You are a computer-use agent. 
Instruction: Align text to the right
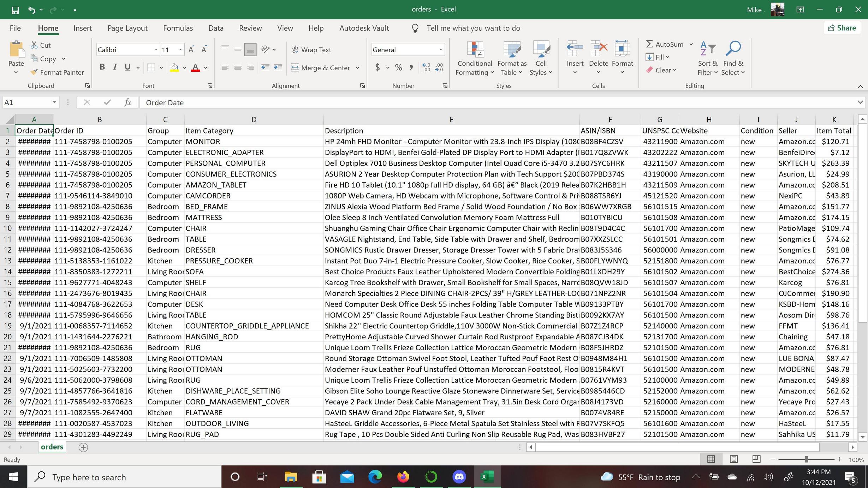[250, 67]
